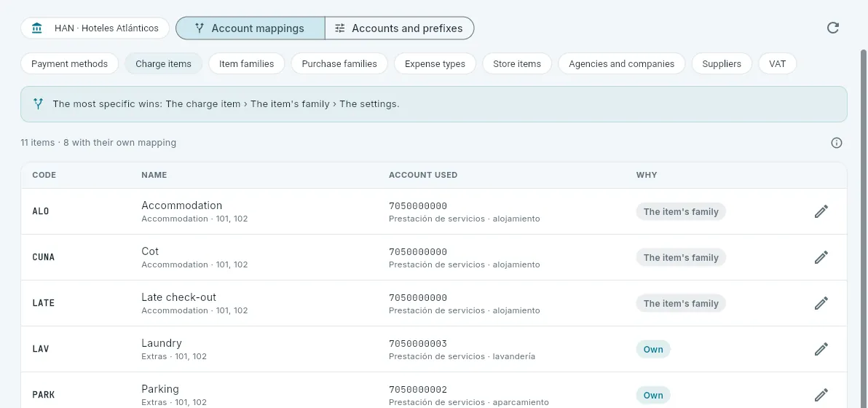868x408 pixels.
Task: Select the Store items tab
Action: [517, 63]
